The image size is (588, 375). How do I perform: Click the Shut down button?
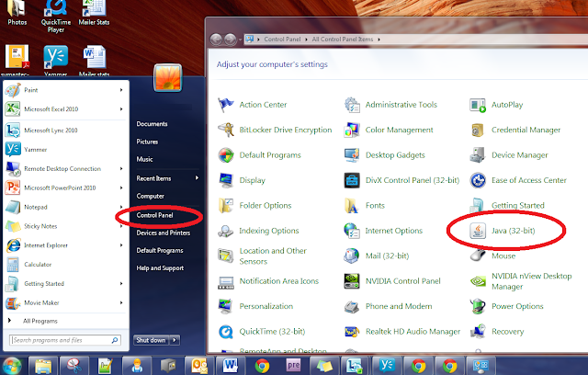tap(151, 340)
